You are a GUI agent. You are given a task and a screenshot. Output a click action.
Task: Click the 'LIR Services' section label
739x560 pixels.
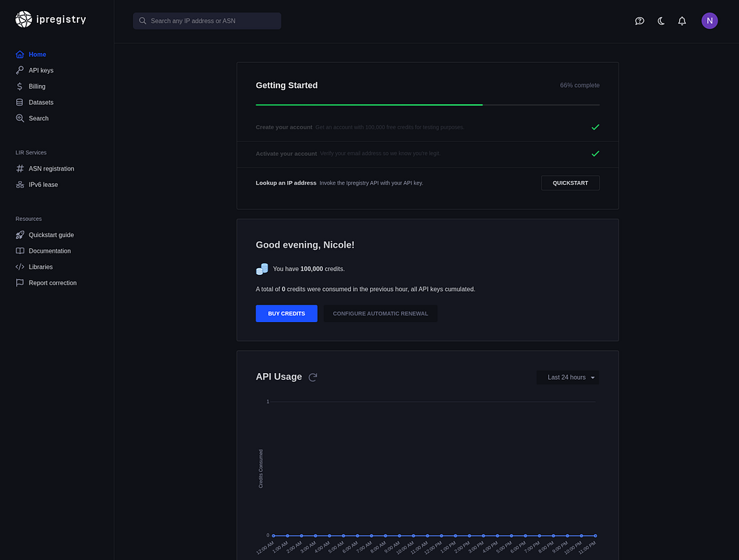[31, 153]
